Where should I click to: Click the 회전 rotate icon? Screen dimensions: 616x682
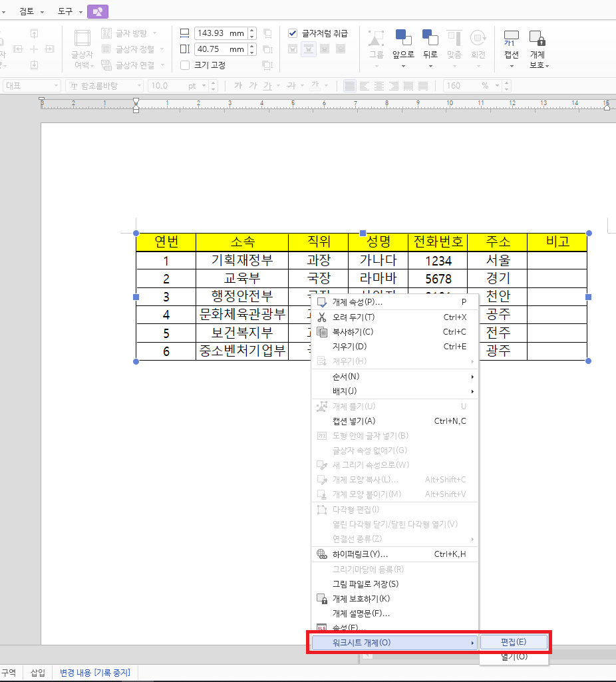point(478,39)
